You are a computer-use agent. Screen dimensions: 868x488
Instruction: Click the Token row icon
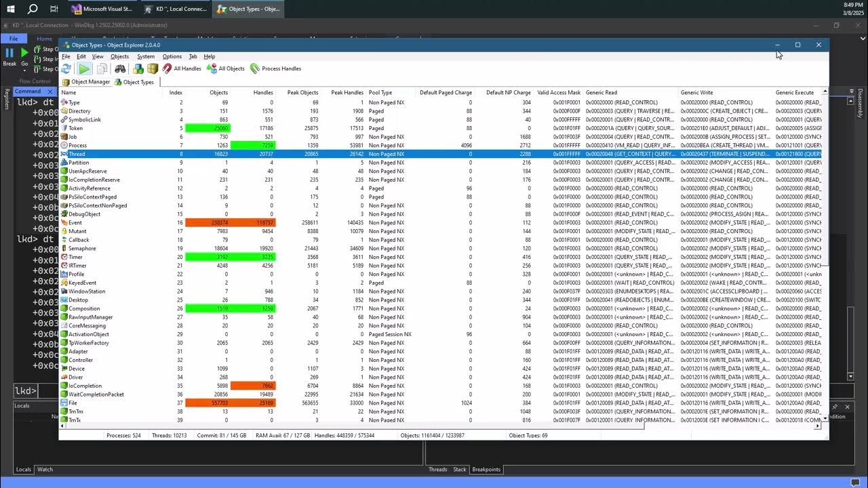click(64, 128)
